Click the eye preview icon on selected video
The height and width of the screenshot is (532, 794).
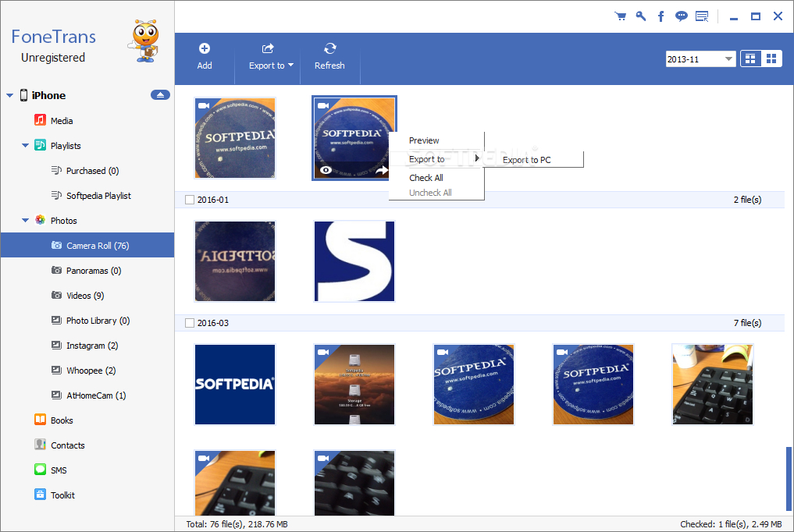[326, 170]
